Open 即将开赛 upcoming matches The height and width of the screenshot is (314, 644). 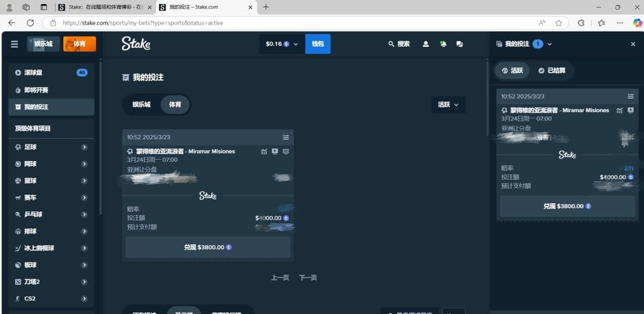[52, 90]
